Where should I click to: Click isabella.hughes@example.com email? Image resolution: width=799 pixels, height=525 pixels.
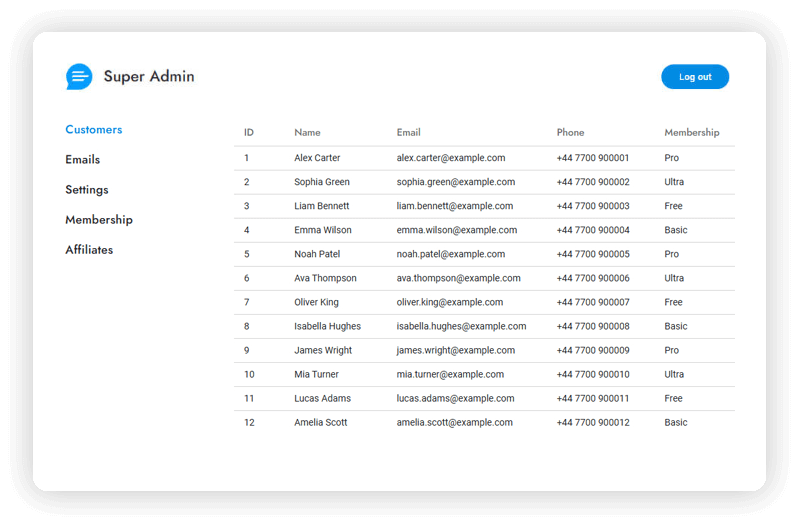pyautogui.click(x=461, y=326)
